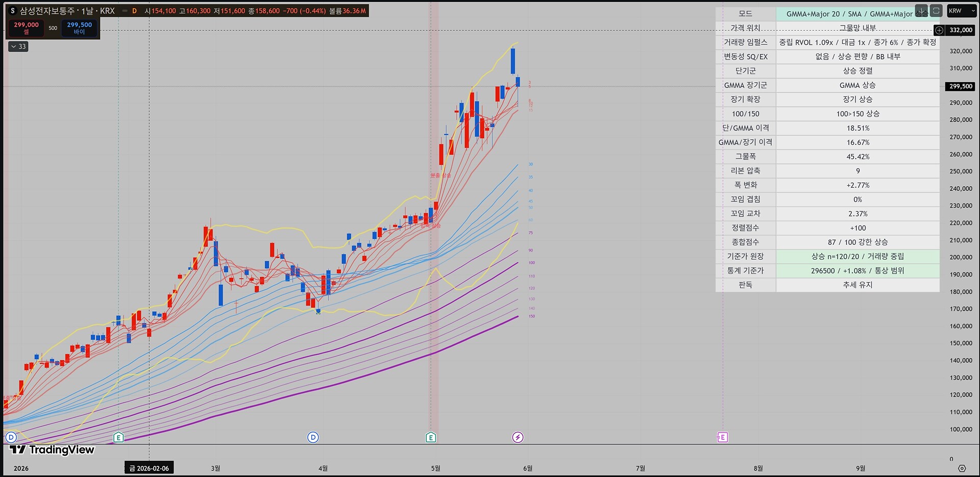Click the 리본 압축 row label
The image size is (980, 477).
746,171
